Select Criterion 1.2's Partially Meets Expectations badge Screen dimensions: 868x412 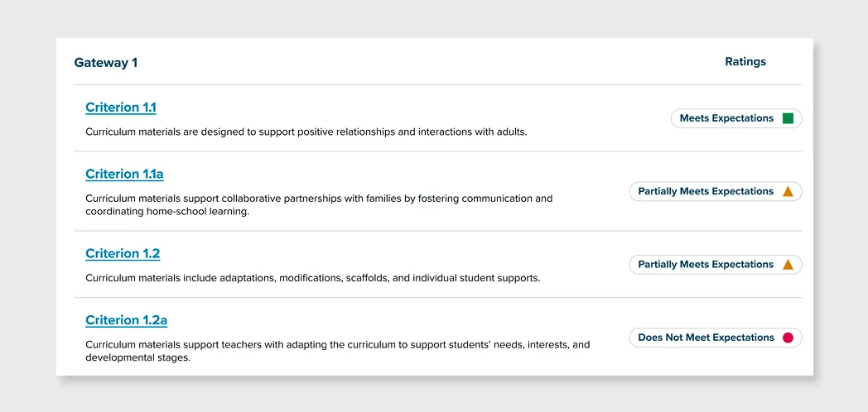(x=706, y=265)
